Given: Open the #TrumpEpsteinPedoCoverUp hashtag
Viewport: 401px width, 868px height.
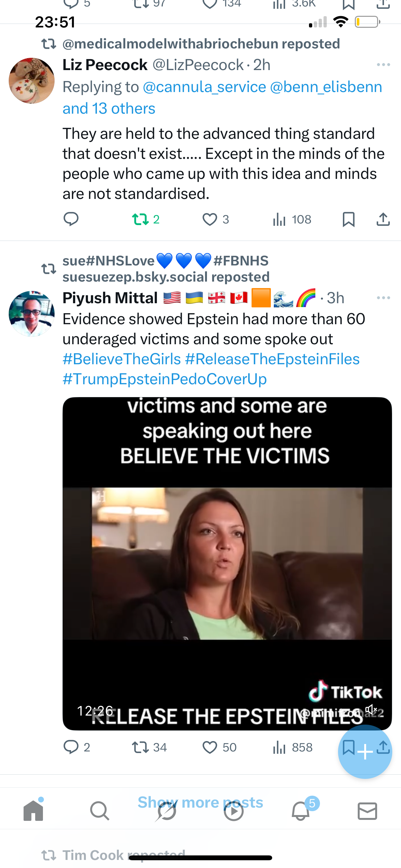Looking at the screenshot, I should coord(165,379).
